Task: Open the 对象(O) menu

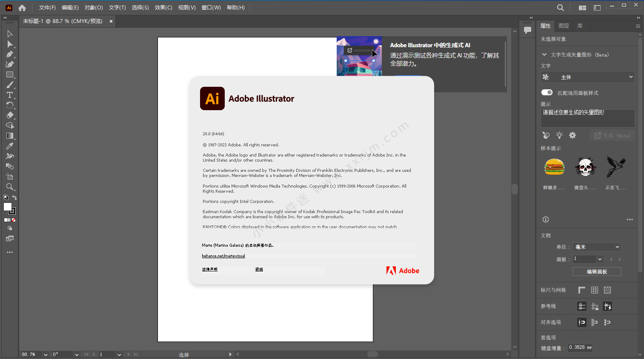Action: [x=94, y=8]
